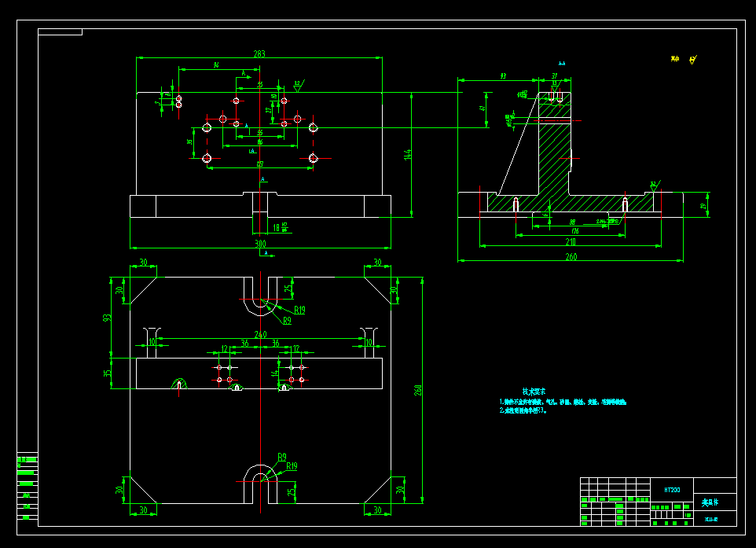
Task: Pick the 14 hole spacing dimension in the plan view
Action: click(274, 373)
